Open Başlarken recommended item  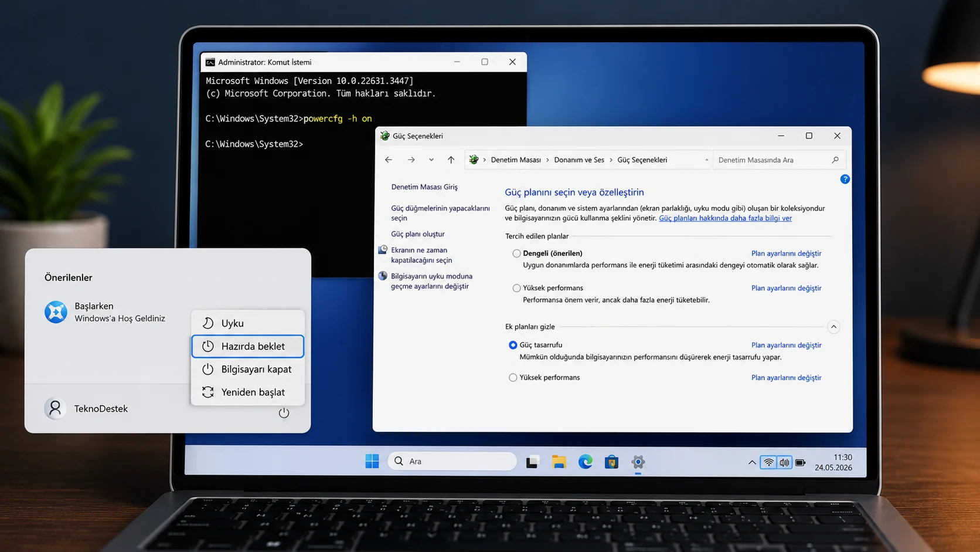click(106, 312)
